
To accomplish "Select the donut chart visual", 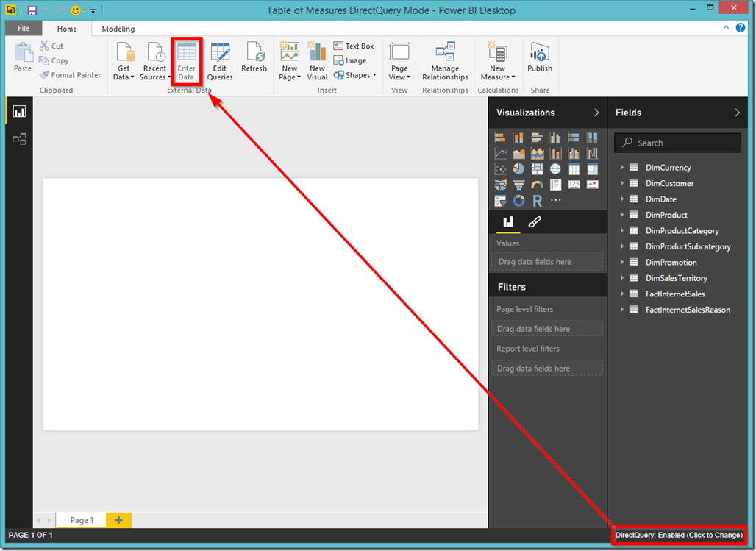I will pyautogui.click(x=518, y=200).
